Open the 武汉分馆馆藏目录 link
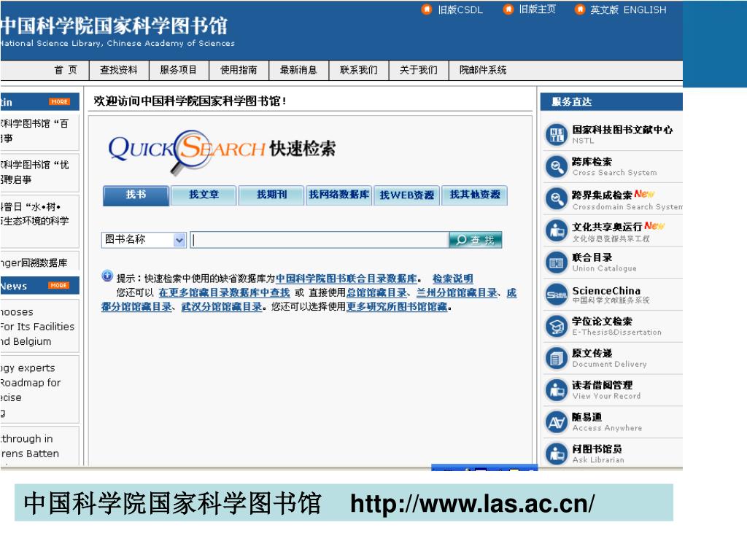Viewport: 747px width, 560px height. tap(222, 307)
